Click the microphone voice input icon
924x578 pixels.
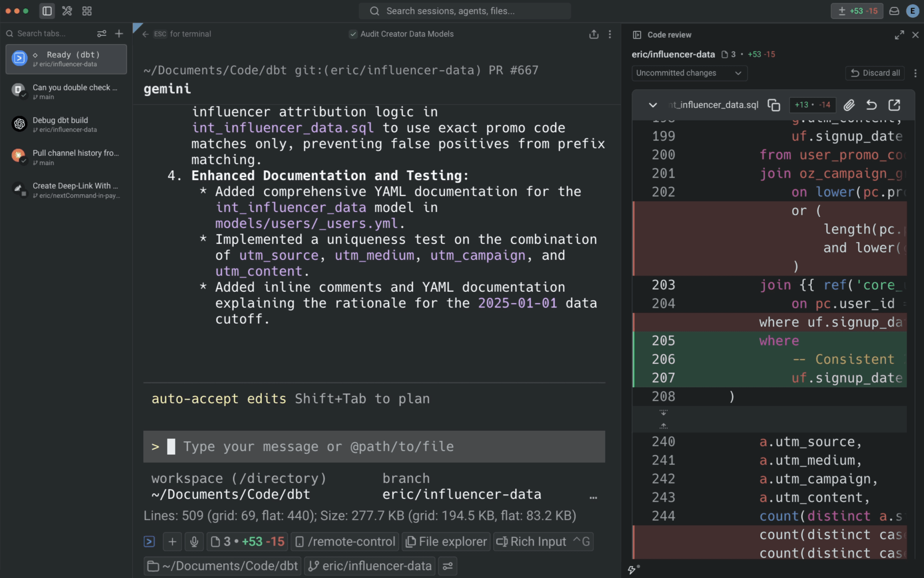click(194, 541)
